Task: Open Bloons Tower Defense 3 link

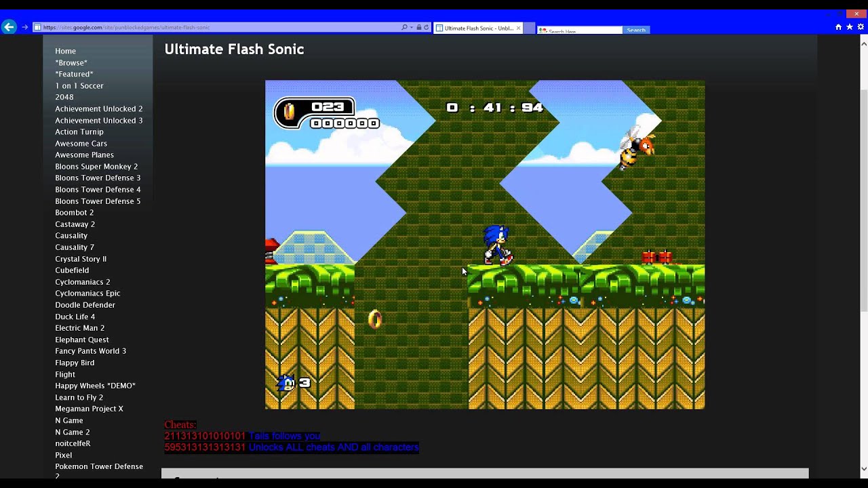Action: (98, 178)
